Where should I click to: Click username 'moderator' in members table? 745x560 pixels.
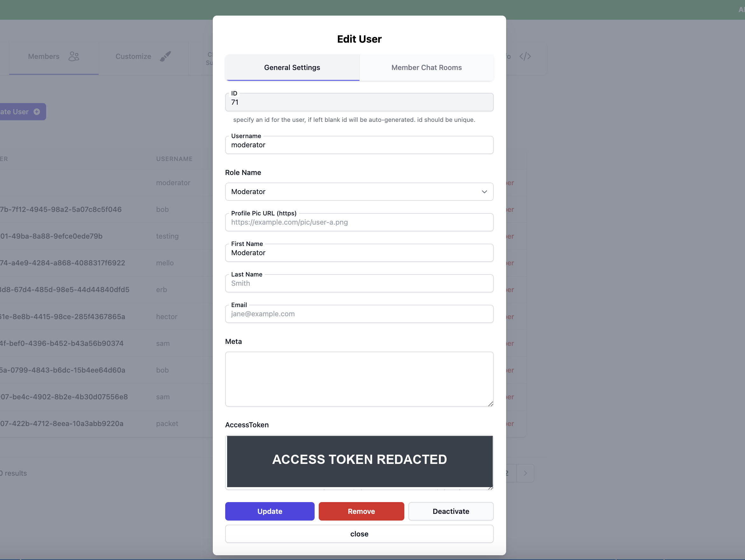(x=173, y=183)
